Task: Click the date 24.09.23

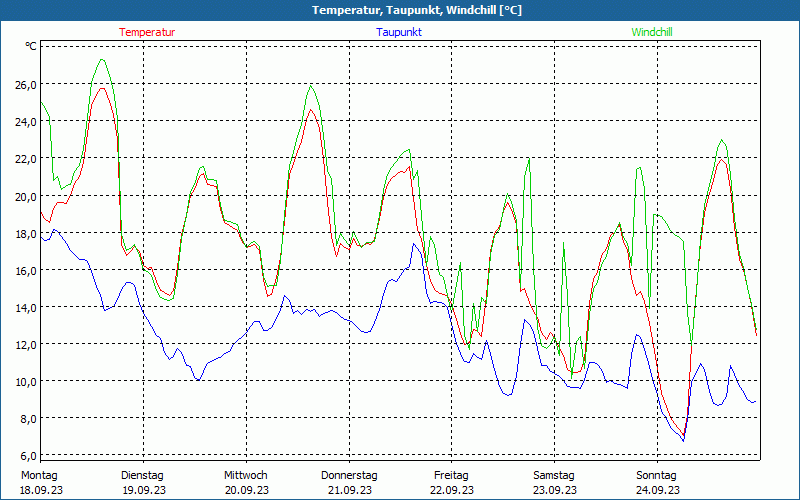Action: (658, 490)
